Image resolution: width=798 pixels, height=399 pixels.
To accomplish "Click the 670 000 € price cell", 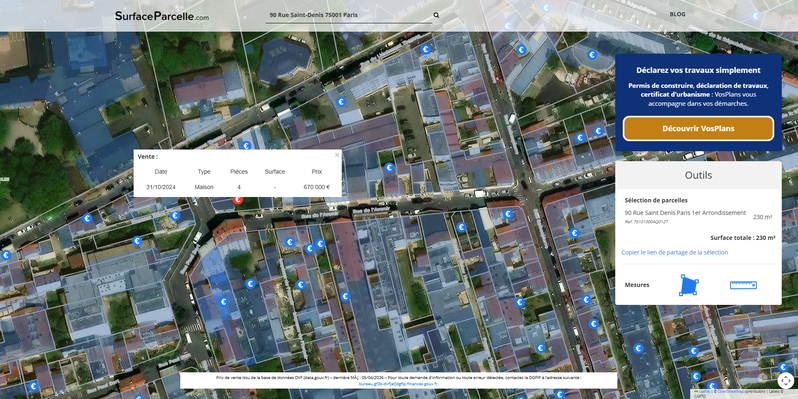I will (317, 187).
